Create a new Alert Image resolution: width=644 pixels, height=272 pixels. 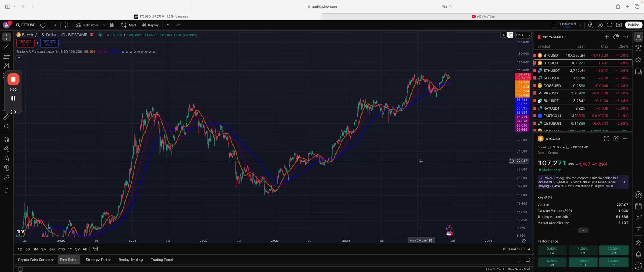click(129, 25)
